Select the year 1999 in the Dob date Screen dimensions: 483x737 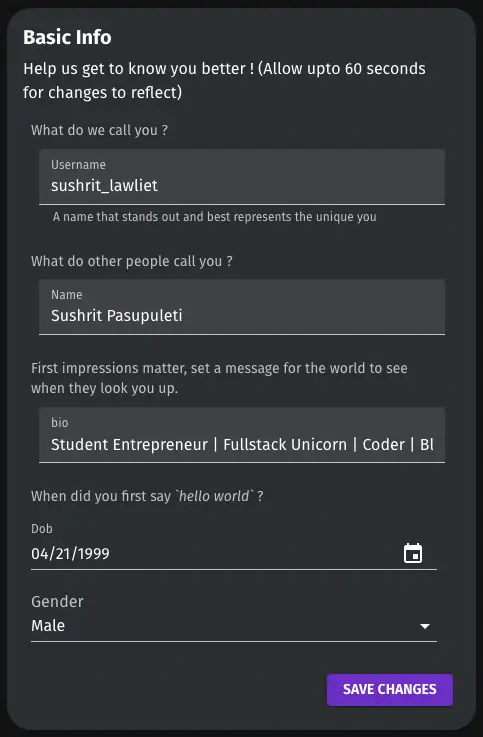click(x=93, y=554)
